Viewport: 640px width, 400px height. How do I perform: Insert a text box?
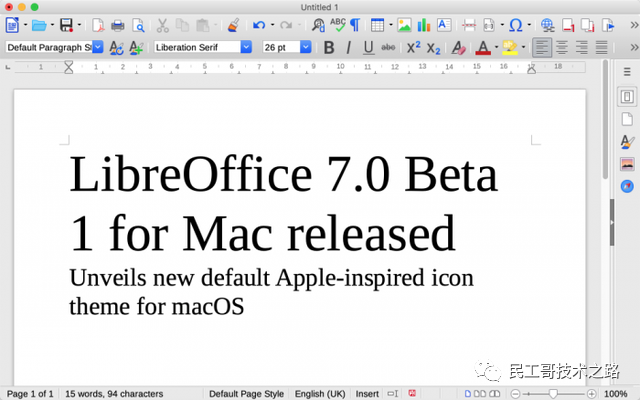444,25
